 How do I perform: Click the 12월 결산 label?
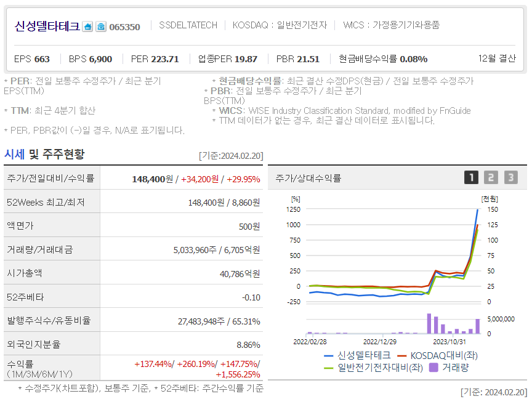point(497,58)
